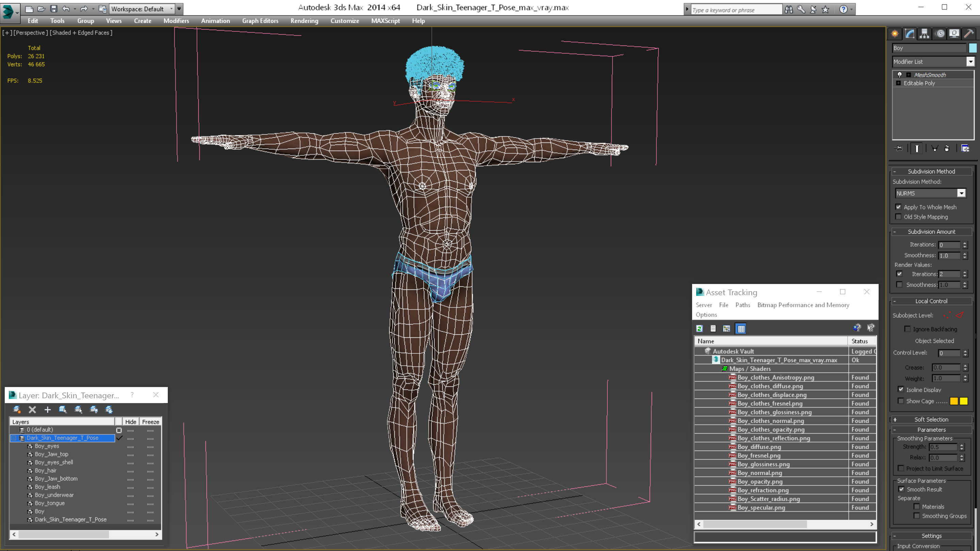Click the Boy object color swatch
980x551 pixels.
tap(973, 48)
